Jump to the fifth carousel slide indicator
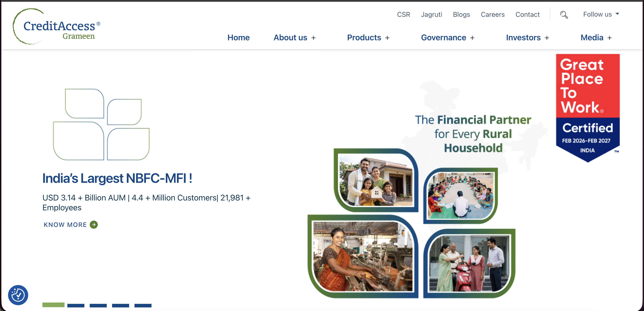Viewport: 644px width, 311px height. [143, 305]
